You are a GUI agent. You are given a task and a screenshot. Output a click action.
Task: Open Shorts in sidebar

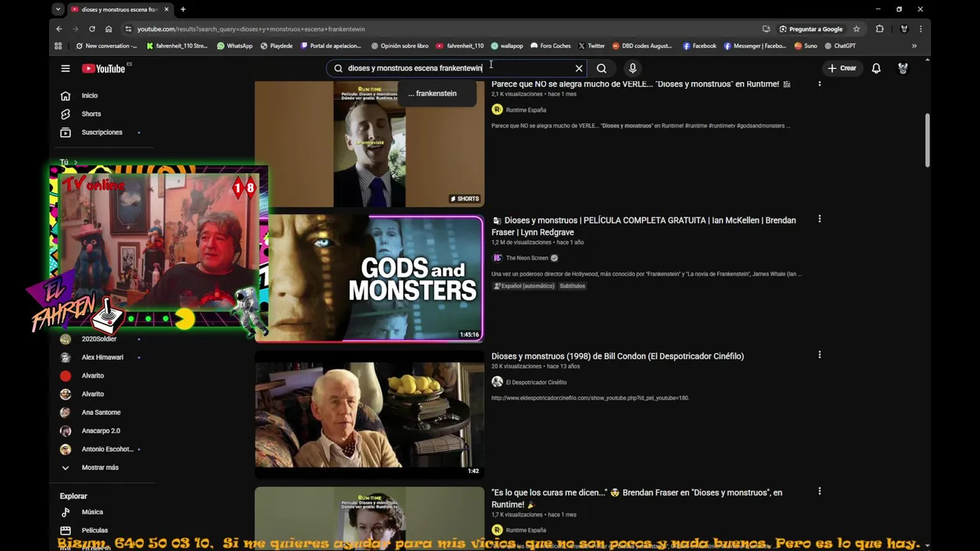(x=91, y=114)
